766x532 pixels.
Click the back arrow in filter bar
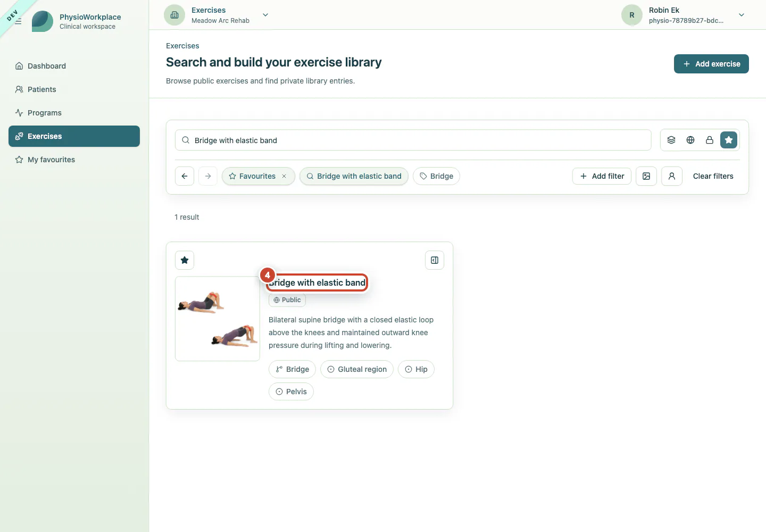point(185,176)
